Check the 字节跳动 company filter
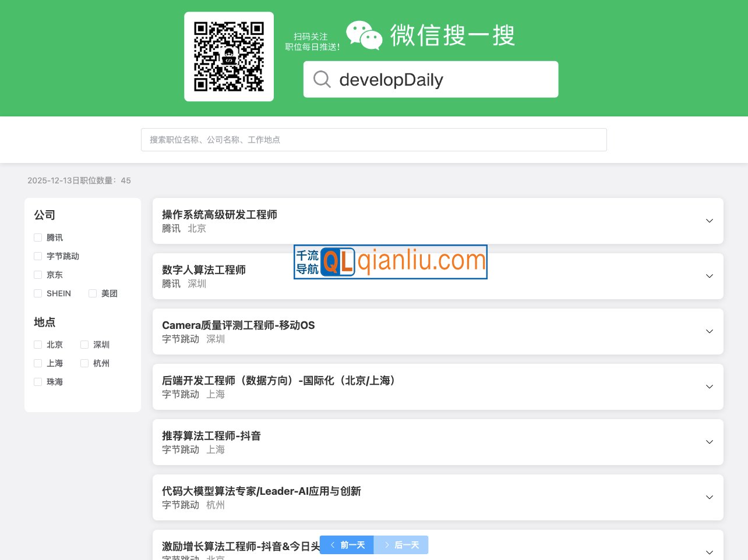Screen dimensions: 748x560 [x=38, y=256]
